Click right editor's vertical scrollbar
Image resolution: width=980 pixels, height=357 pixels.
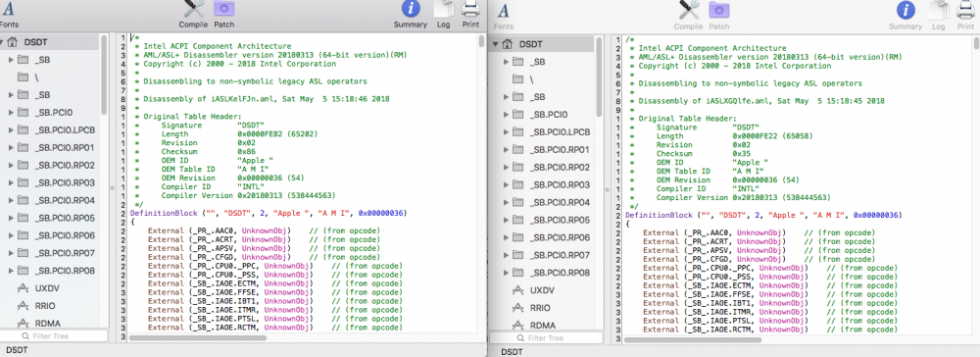click(977, 43)
